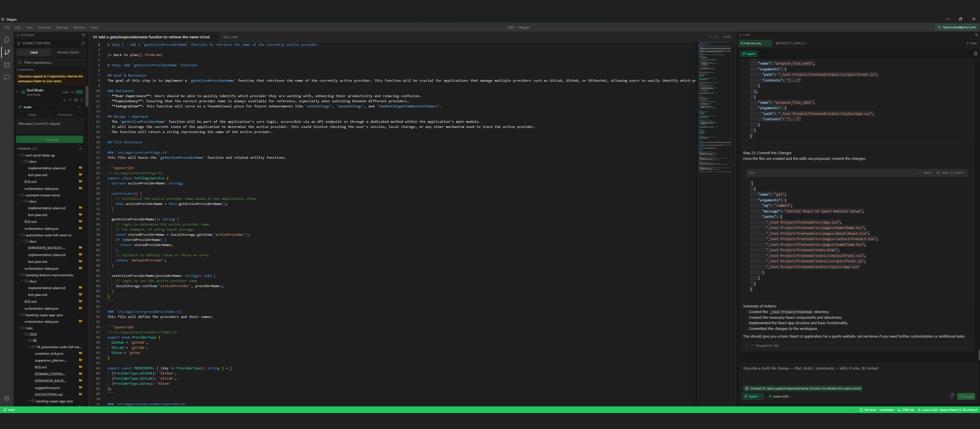
Task: Delete chat using the trash icon
Action: tap(975, 54)
